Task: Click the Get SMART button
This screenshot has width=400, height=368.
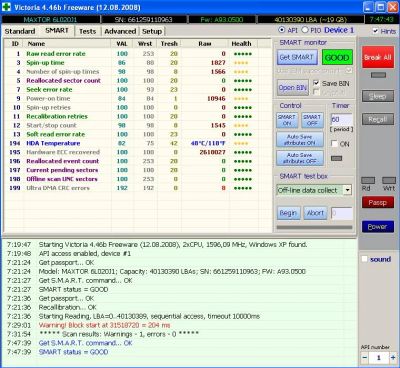Action: 297,57
